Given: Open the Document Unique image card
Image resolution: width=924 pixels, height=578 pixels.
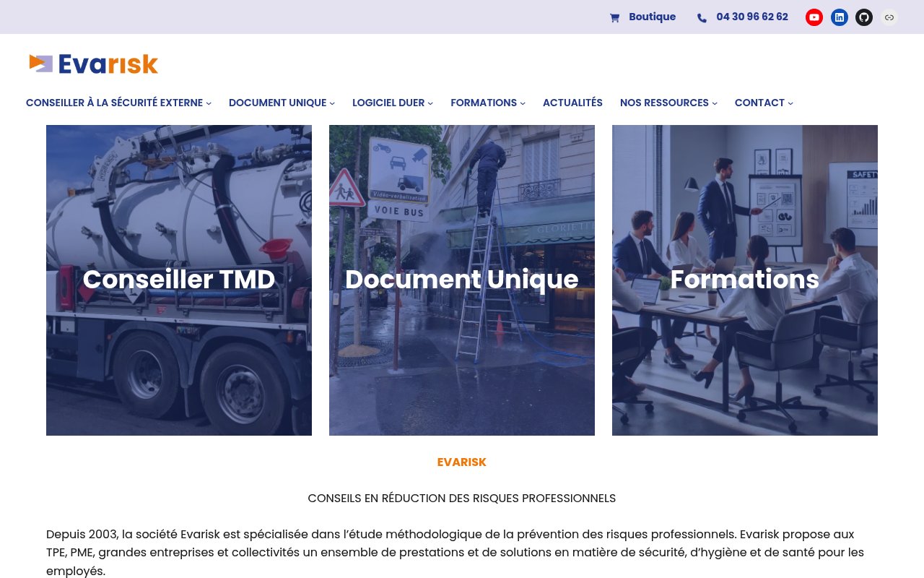Looking at the screenshot, I should [x=462, y=280].
